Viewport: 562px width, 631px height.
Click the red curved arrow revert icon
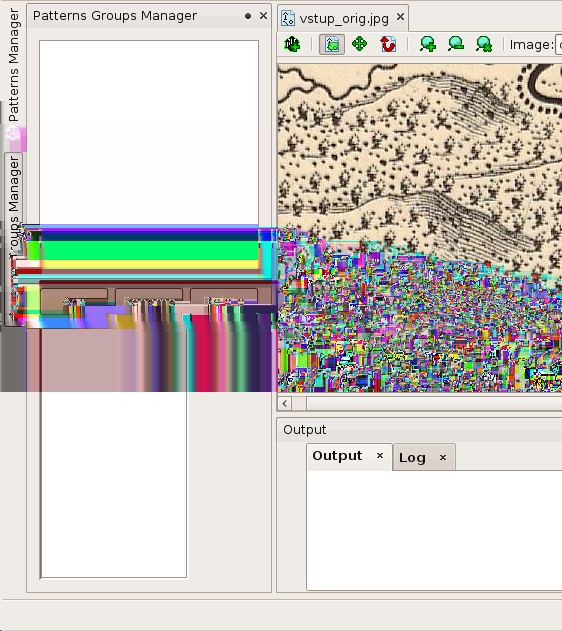(388, 44)
